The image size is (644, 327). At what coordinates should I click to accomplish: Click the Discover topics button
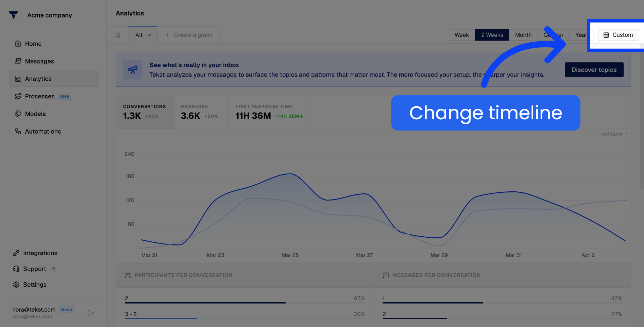coord(594,70)
